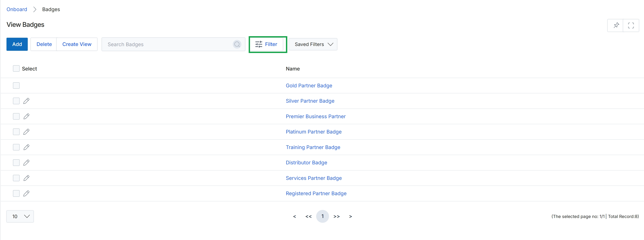Open Platinum Partner Badge link
This screenshot has width=644, height=240.
pyautogui.click(x=313, y=132)
